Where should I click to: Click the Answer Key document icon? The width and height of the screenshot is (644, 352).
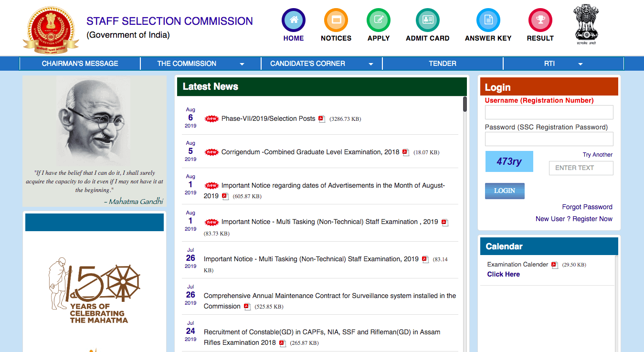click(488, 21)
